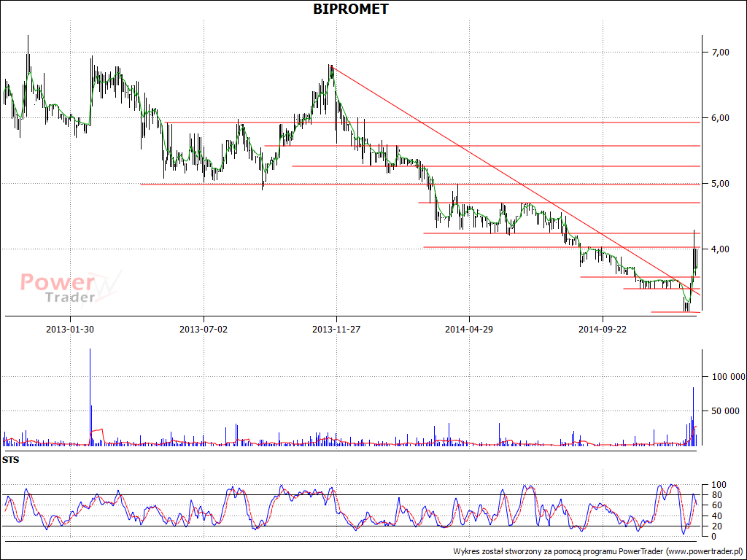Click the 2014-04-29 date label
Image resolution: width=747 pixels, height=560 pixels.
pos(469,329)
